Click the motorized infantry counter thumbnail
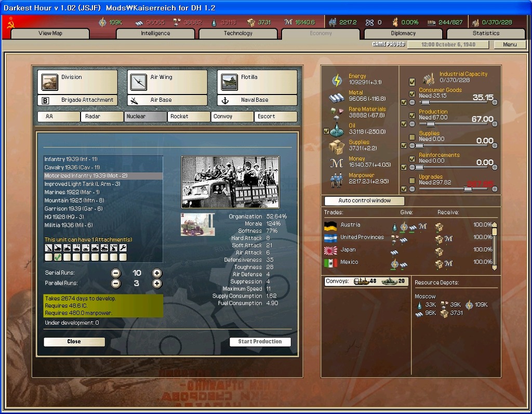Image resolution: width=532 pixels, height=414 pixels. (x=198, y=224)
